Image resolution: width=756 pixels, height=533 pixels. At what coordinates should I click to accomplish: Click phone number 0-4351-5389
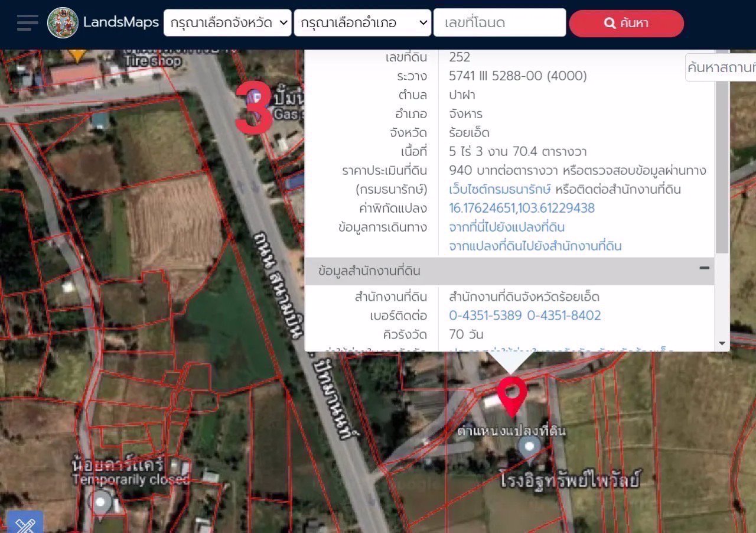[x=485, y=316]
